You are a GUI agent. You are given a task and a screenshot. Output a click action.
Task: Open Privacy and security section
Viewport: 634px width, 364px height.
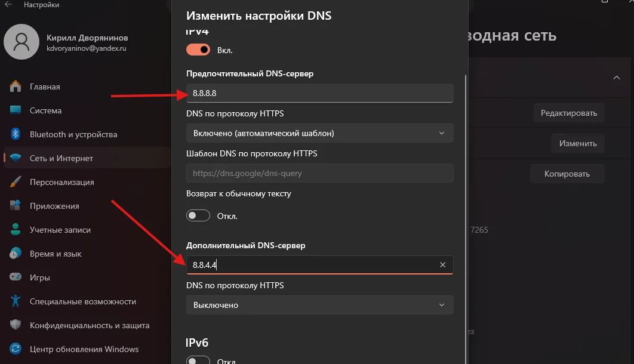(90, 325)
